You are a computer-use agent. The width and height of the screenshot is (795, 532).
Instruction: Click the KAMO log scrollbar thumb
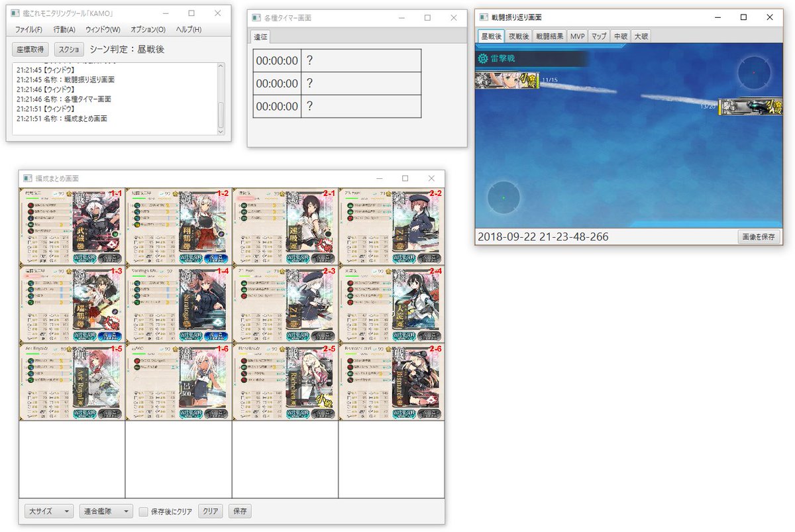pyautogui.click(x=221, y=115)
